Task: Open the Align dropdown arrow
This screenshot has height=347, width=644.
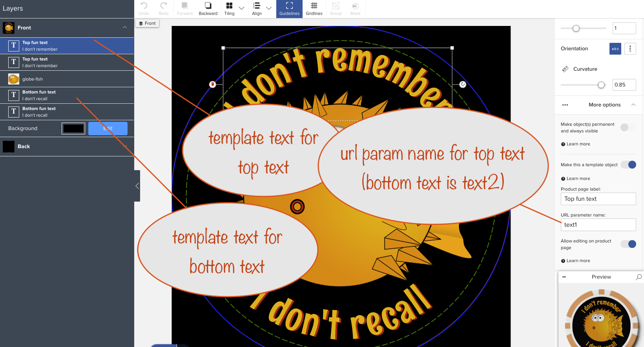Action: 269,8
